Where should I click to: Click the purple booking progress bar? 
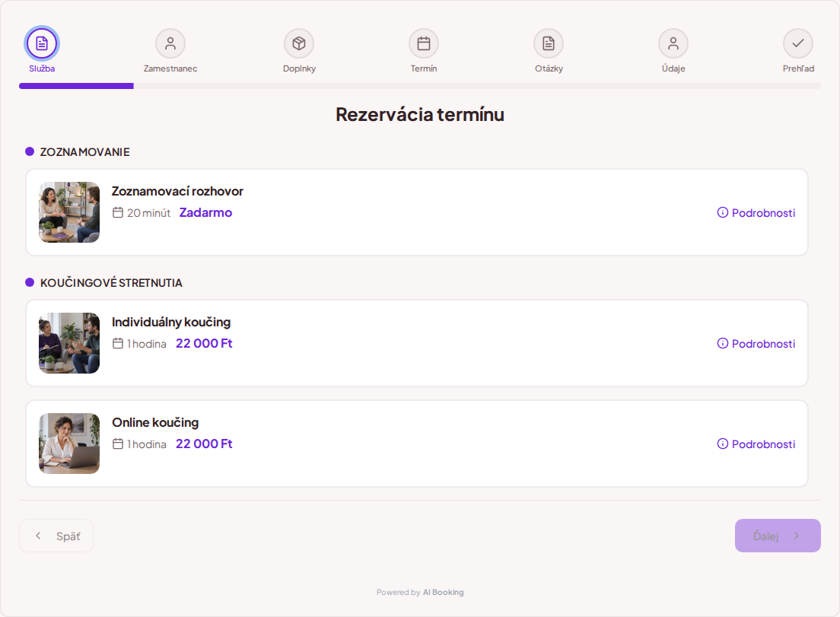click(76, 86)
